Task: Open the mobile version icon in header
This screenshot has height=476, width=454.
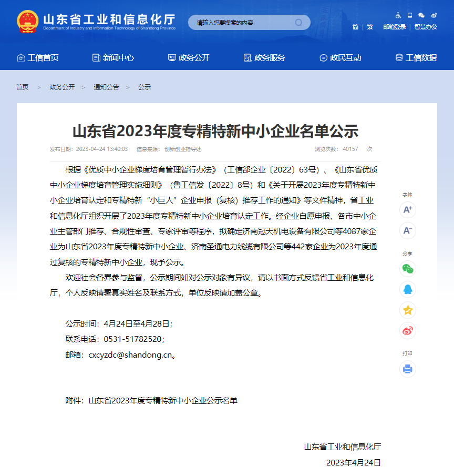Action: (410, 15)
